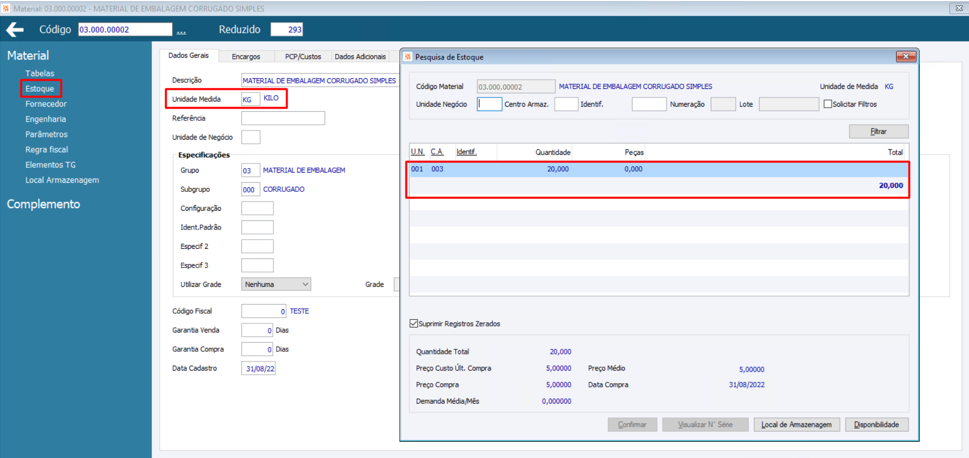Click the Descrição field
This screenshot has height=458, width=969.
coord(320,80)
